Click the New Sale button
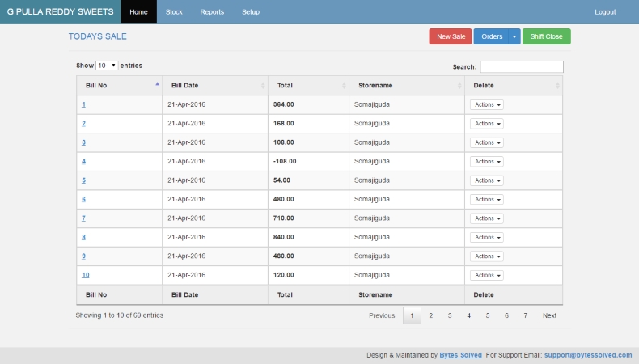Viewport: 639px width, 364px height. click(x=451, y=36)
